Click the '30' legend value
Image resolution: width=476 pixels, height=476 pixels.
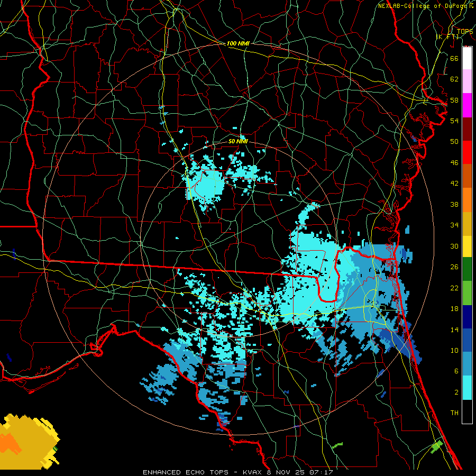[454, 246]
